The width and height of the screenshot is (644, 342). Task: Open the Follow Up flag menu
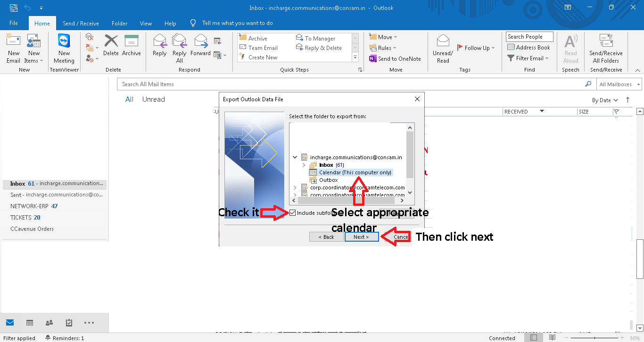click(x=477, y=48)
